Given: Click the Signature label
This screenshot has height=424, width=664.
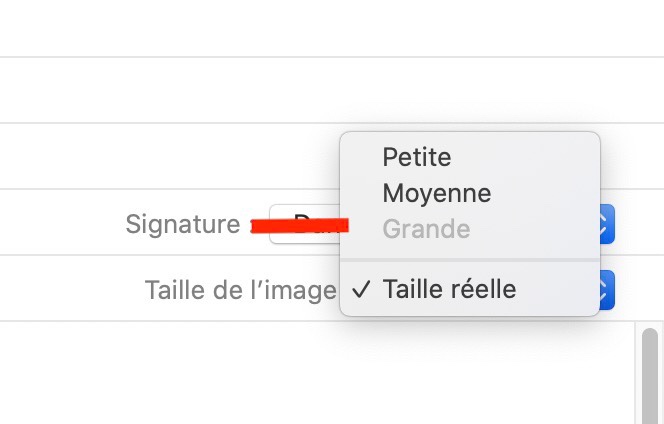Looking at the screenshot, I should [182, 224].
